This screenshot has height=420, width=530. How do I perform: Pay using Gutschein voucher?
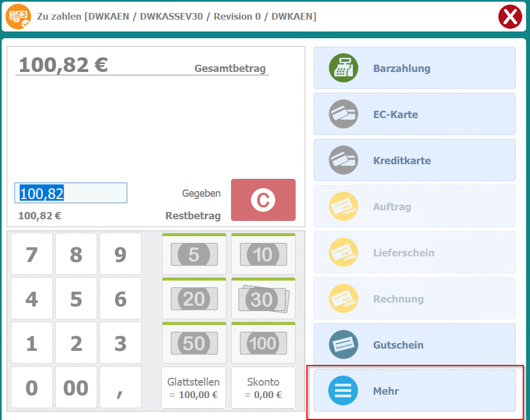coord(414,345)
